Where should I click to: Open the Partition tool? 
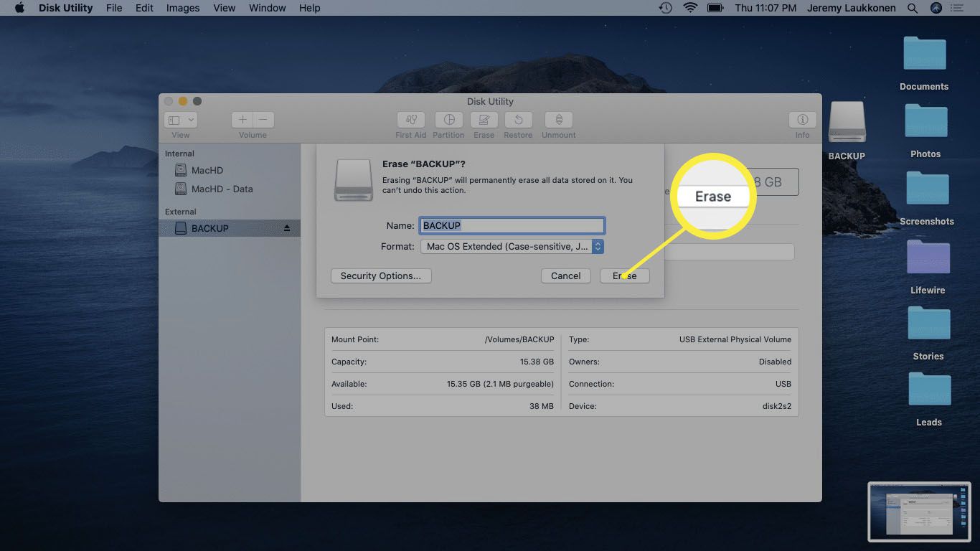449,120
